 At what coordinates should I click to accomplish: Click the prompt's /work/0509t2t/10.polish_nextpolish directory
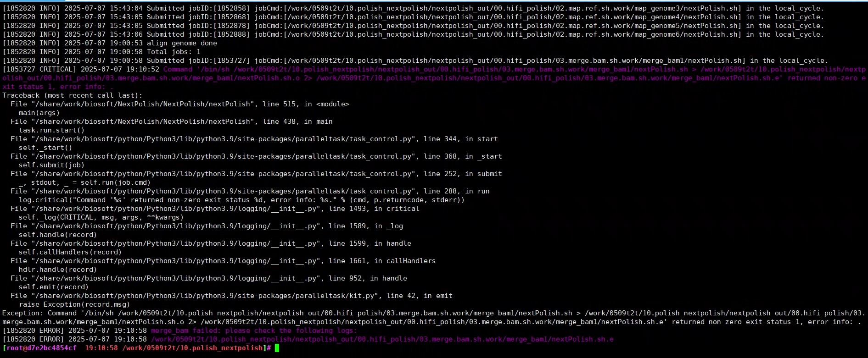click(192, 348)
